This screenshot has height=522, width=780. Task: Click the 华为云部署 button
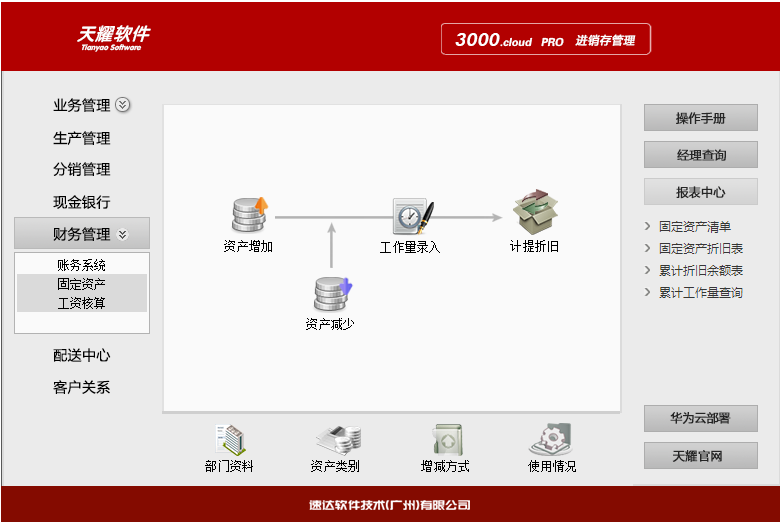pyautogui.click(x=700, y=418)
